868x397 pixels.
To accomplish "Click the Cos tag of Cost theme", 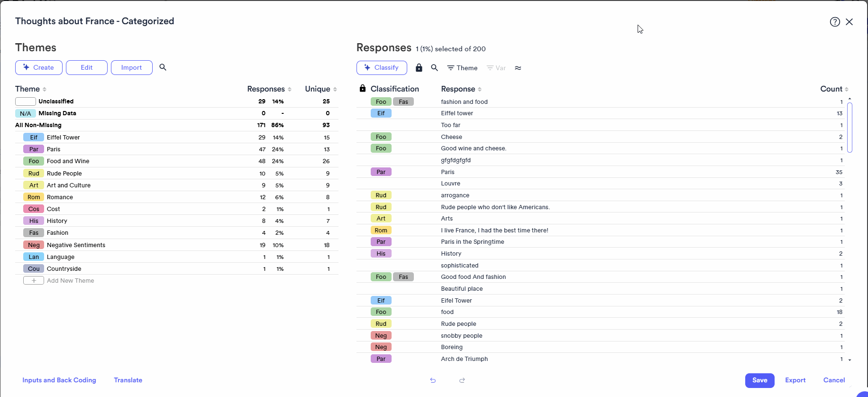I will point(34,209).
